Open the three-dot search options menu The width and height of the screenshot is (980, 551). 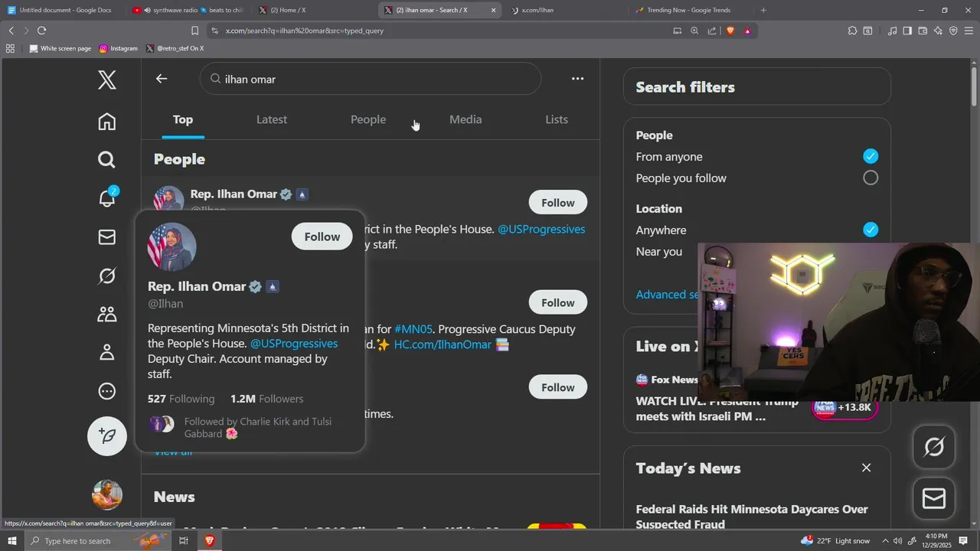pyautogui.click(x=577, y=79)
